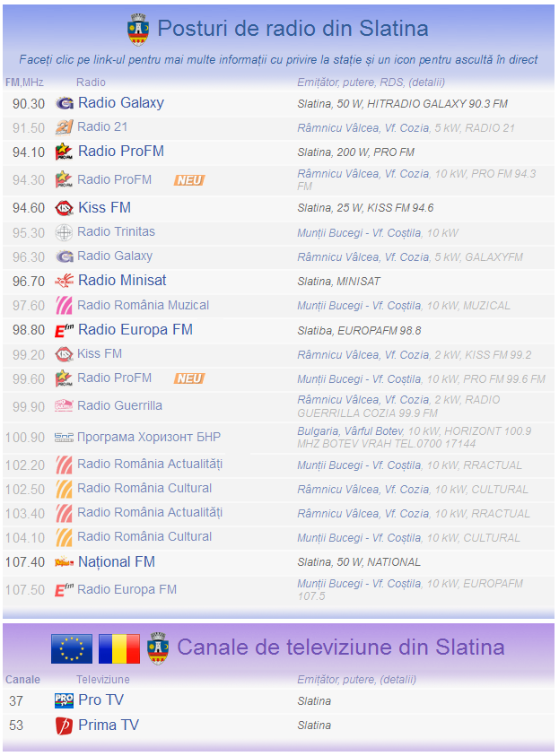Open Radio România Actualități link at 102.20

click(x=150, y=464)
